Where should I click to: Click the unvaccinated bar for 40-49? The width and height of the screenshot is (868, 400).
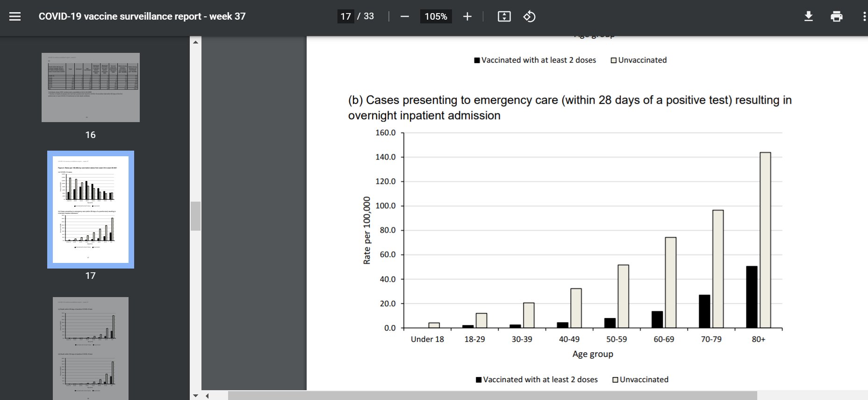coord(576,308)
